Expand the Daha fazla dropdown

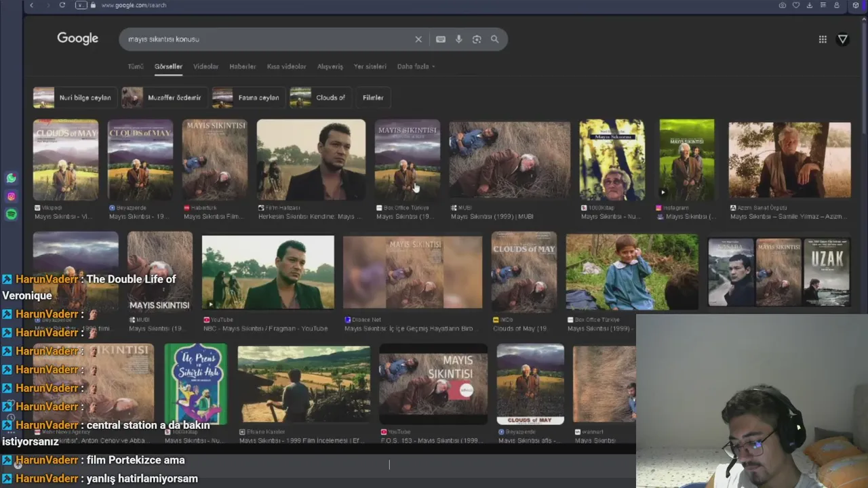pos(416,66)
